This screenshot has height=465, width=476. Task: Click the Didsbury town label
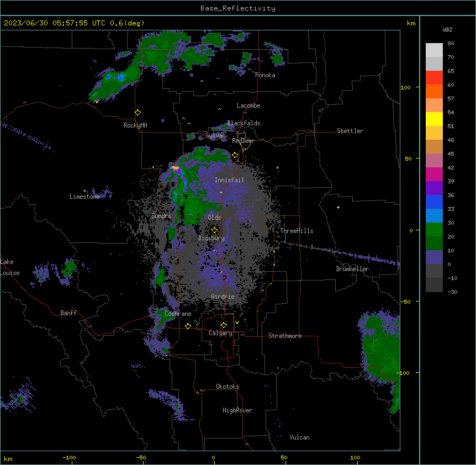click(211, 238)
